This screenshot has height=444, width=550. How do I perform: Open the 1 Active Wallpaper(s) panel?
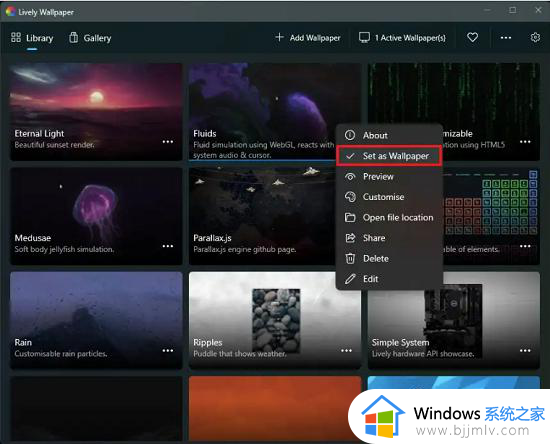tap(402, 38)
